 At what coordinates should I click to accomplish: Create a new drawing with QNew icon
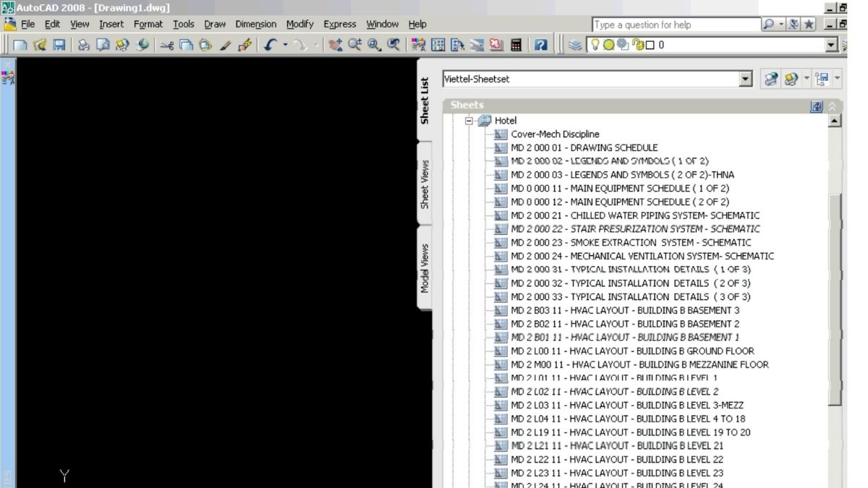(20, 45)
